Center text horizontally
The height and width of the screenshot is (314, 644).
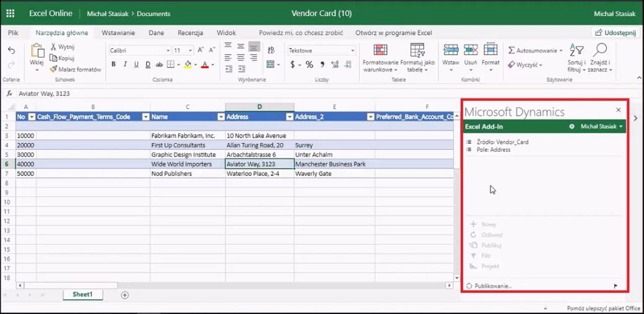pos(241,58)
